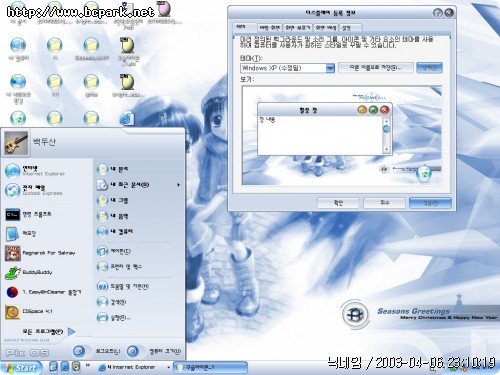Switch to the Desktop tab

tap(270, 28)
